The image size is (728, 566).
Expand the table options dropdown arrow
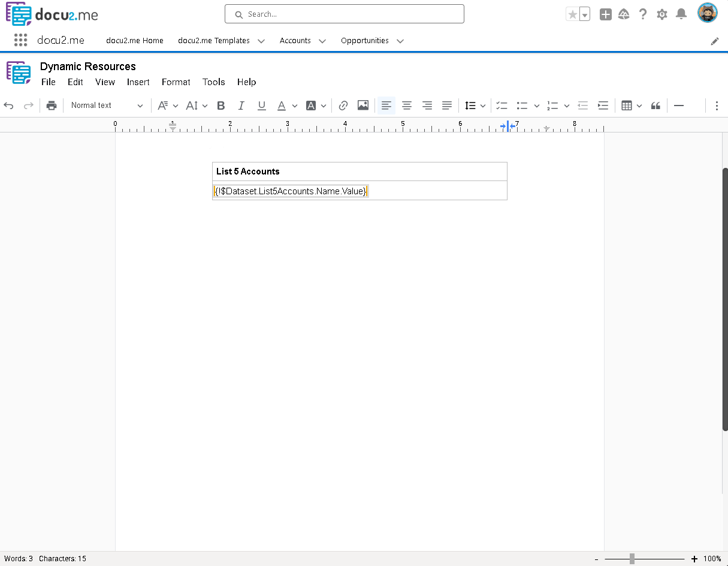[639, 106]
